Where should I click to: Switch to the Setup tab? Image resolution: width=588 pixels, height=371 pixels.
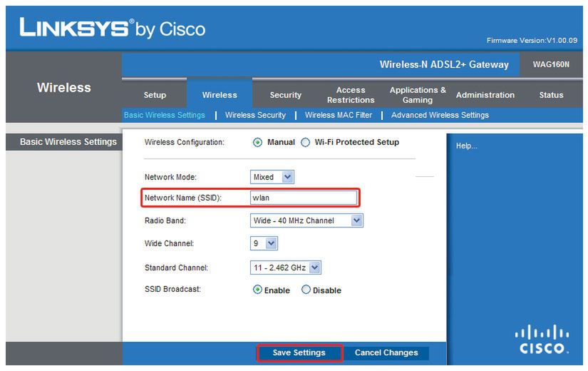pos(155,95)
